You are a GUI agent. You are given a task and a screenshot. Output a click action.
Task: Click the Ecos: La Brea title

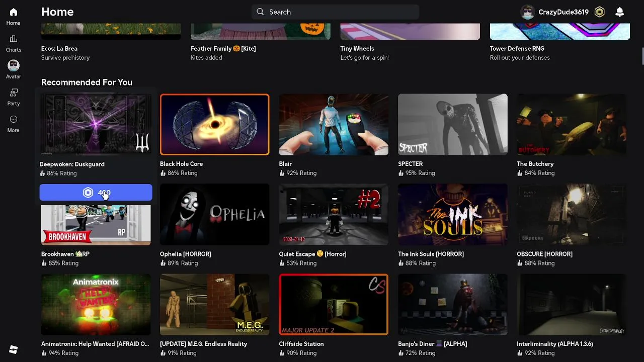(x=59, y=49)
